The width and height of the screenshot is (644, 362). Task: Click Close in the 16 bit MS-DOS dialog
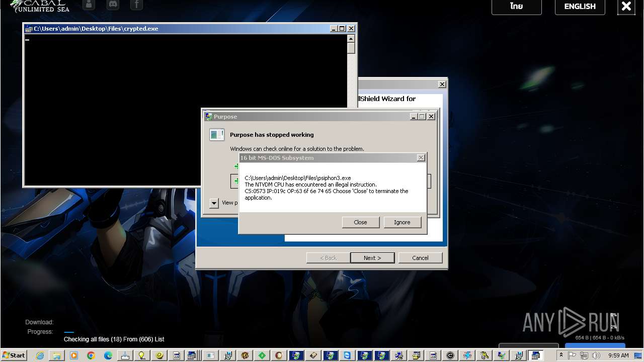click(x=360, y=222)
